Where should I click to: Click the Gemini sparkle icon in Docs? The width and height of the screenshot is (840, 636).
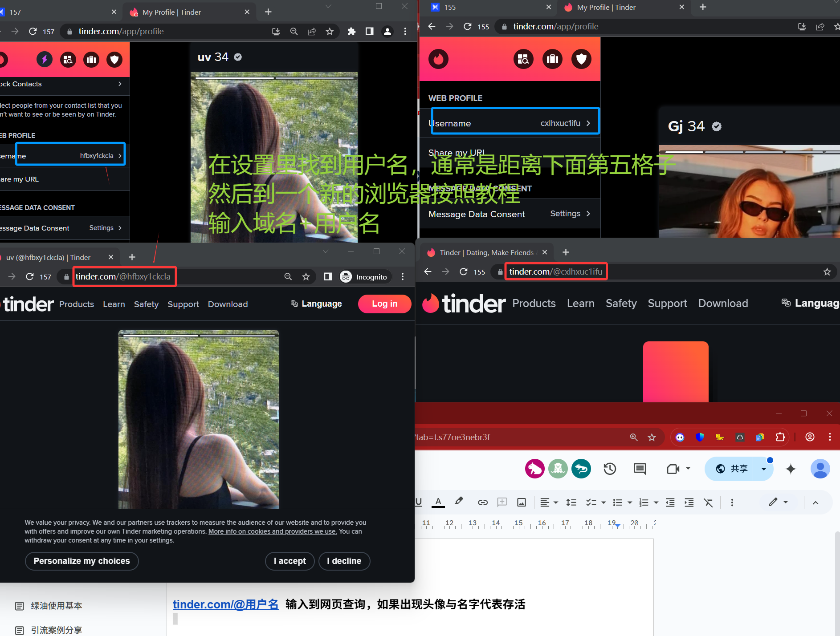point(791,469)
